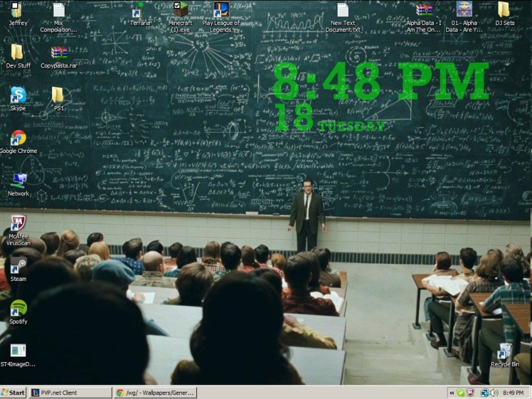Select the Copypasta.rar archive
Viewport: 532px width, 399px height.
coord(59,57)
